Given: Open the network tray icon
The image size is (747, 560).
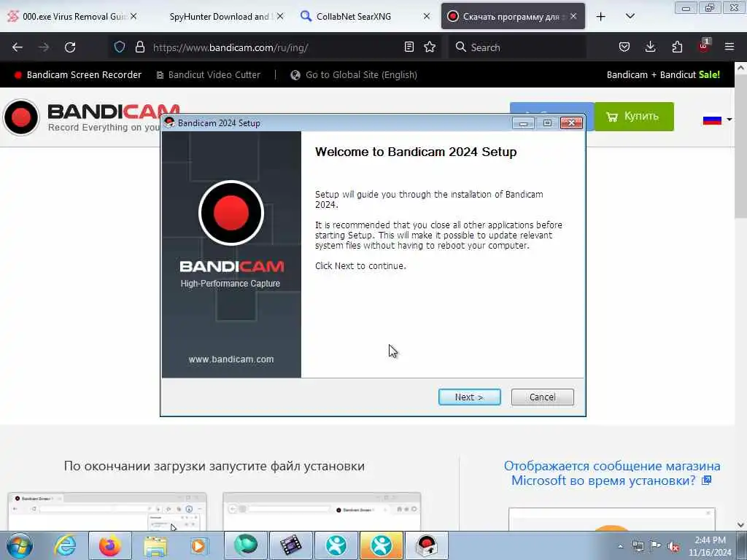Looking at the screenshot, I should 638,546.
